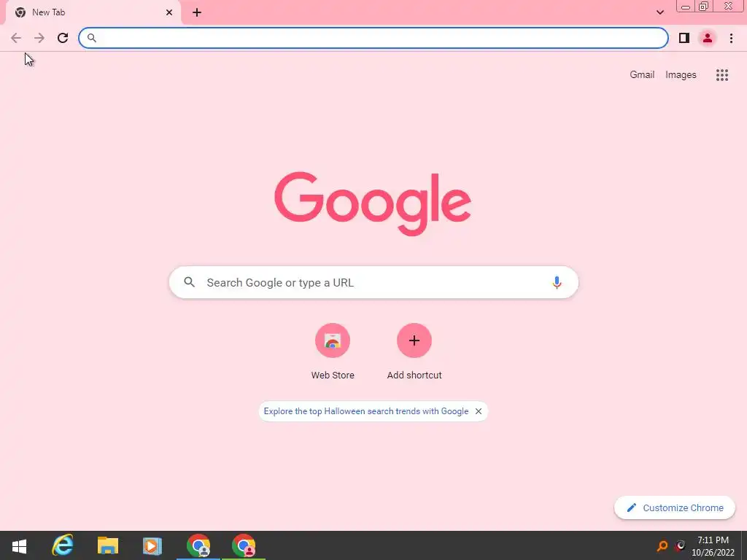Focus the address bar
This screenshot has width=747, height=560.
click(373, 38)
